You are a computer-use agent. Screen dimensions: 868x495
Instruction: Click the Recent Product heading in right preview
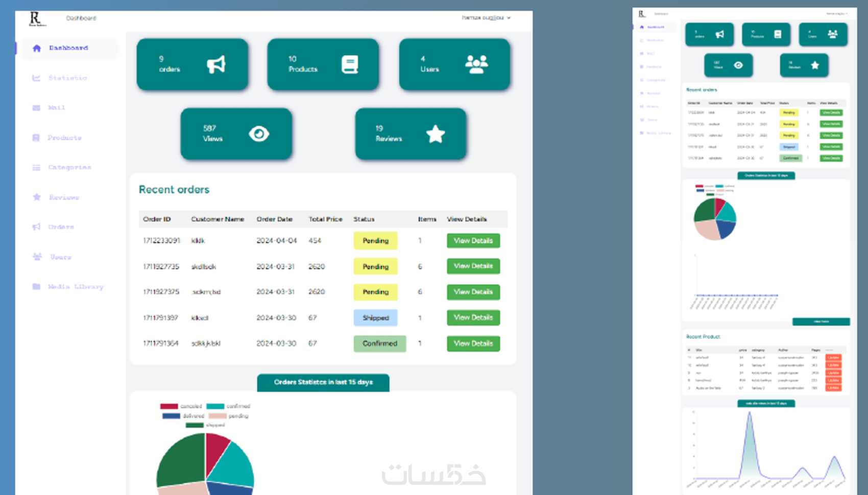tap(703, 337)
